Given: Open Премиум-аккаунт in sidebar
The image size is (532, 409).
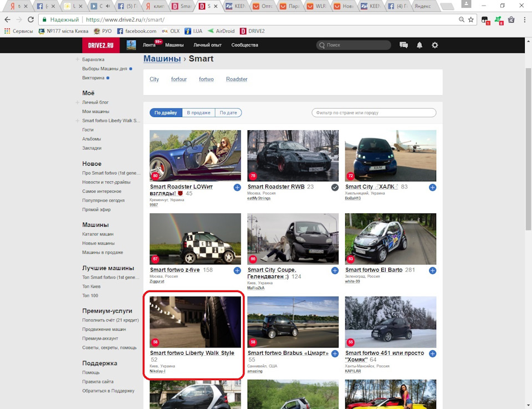Looking at the screenshot, I should [100, 338].
